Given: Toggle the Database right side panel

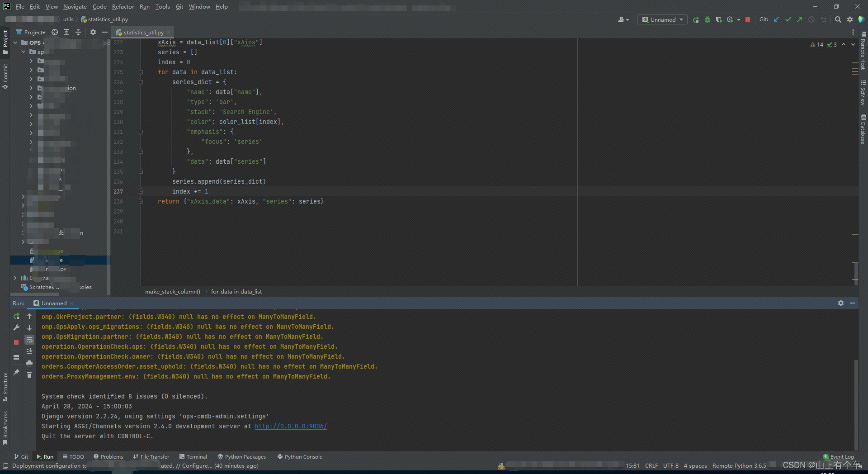Looking at the screenshot, I should point(863,129).
